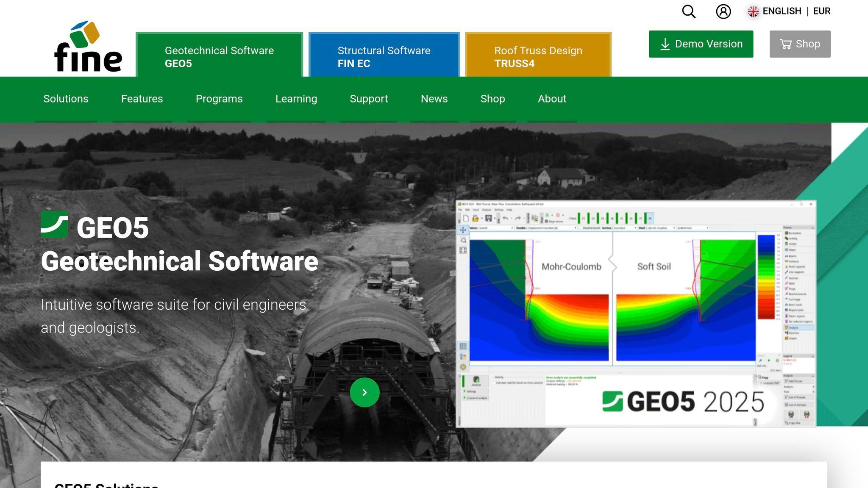
Task: Open the search magnifier icon
Action: [689, 11]
